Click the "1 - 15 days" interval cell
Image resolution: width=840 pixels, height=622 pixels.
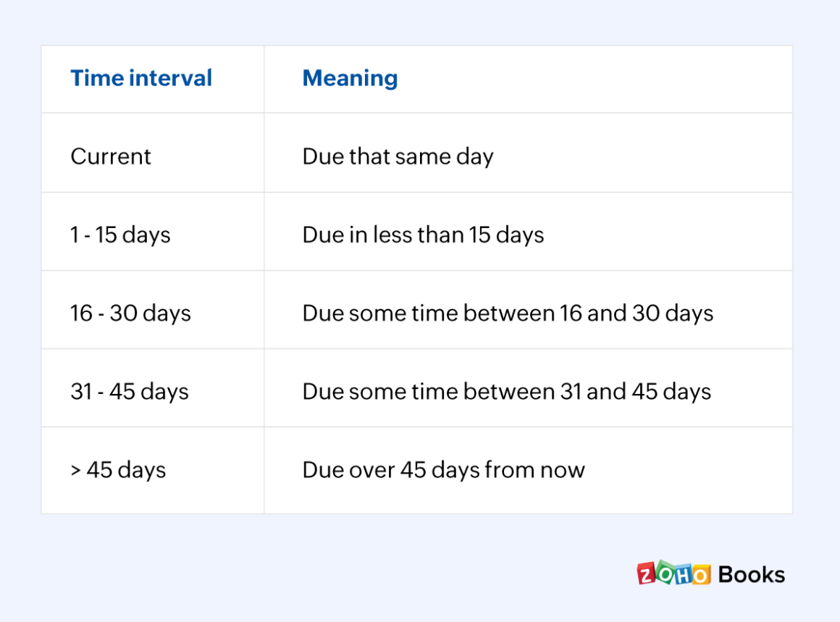pos(120,235)
